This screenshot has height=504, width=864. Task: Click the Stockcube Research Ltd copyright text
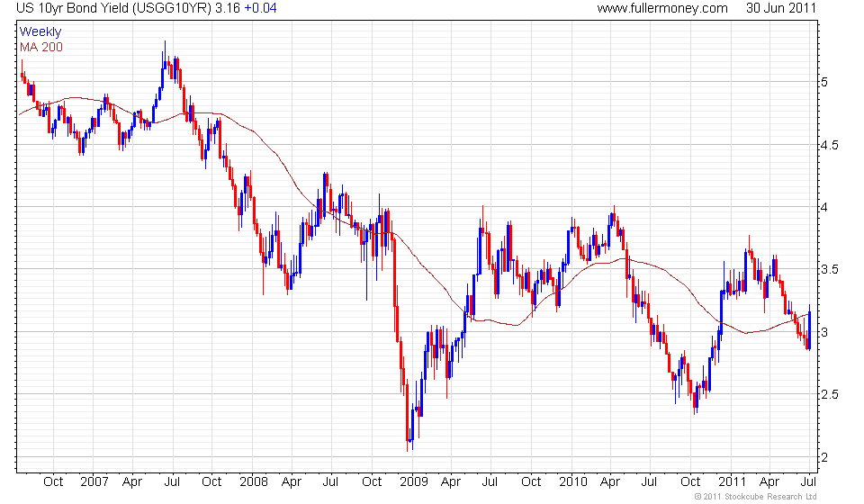(x=755, y=497)
